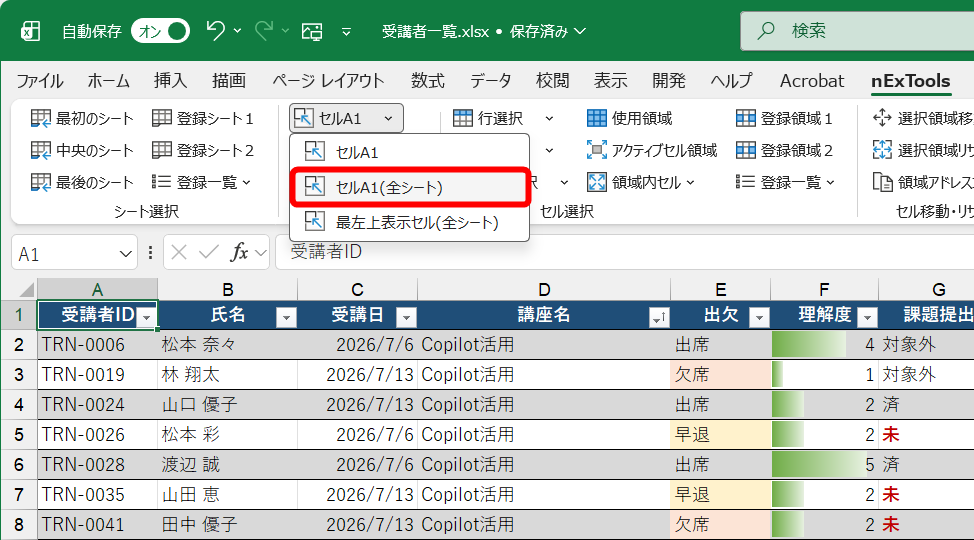
Task: Open filter dropdown on 出欠 header
Action: pyautogui.click(x=759, y=318)
